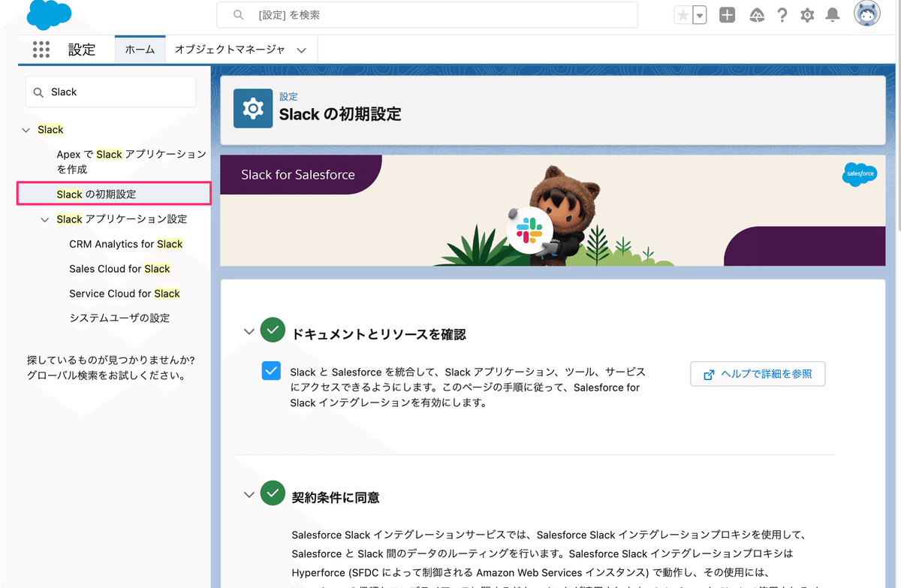Open the App Launcher grid icon
Image resolution: width=901 pixels, height=588 pixels.
(x=41, y=50)
